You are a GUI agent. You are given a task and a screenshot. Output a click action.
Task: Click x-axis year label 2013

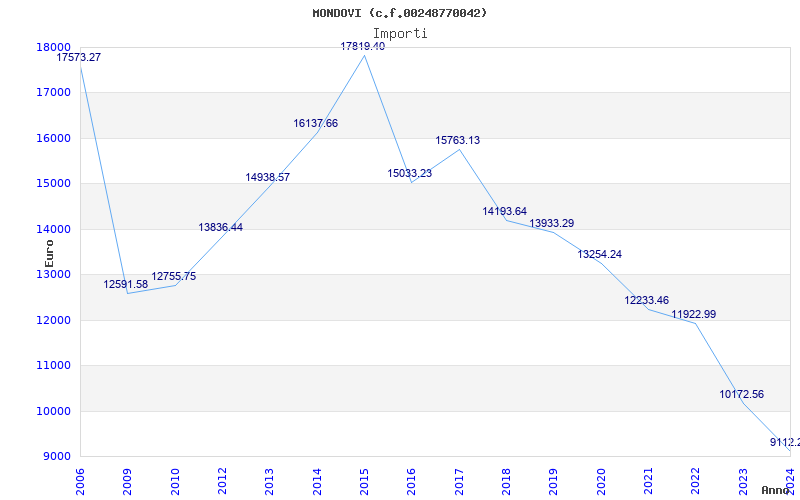[269, 482]
